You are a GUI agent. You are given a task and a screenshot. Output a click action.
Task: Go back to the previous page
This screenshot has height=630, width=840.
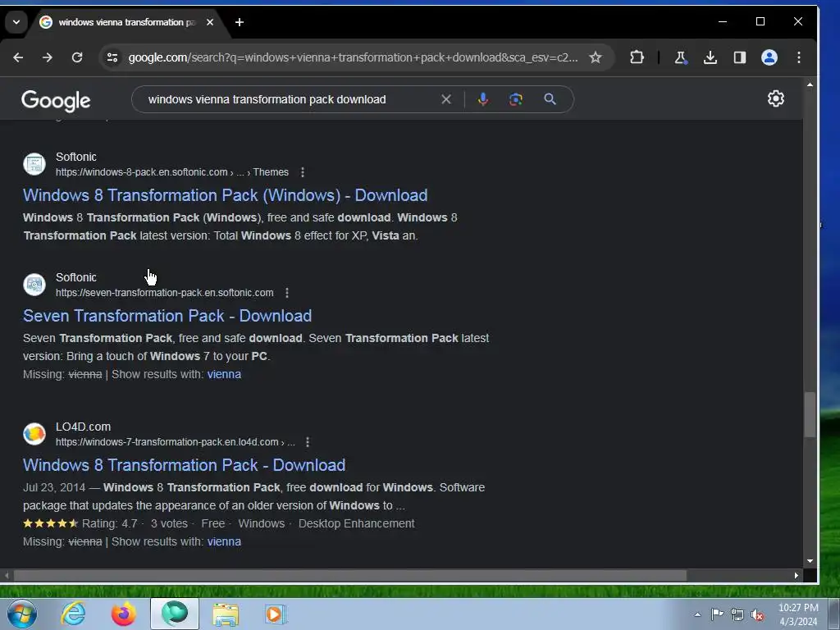tap(18, 57)
